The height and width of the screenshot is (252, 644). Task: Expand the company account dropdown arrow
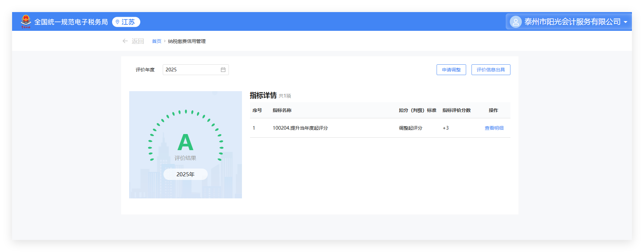point(626,22)
